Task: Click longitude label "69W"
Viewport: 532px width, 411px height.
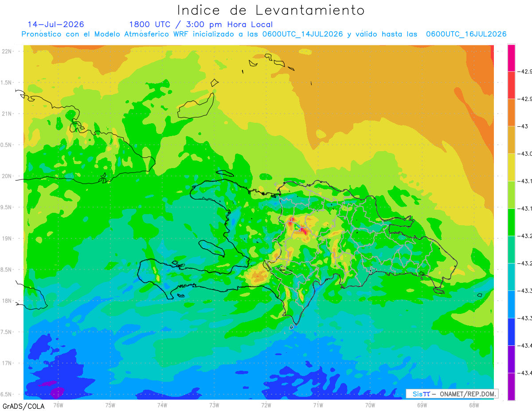Action: (422, 404)
